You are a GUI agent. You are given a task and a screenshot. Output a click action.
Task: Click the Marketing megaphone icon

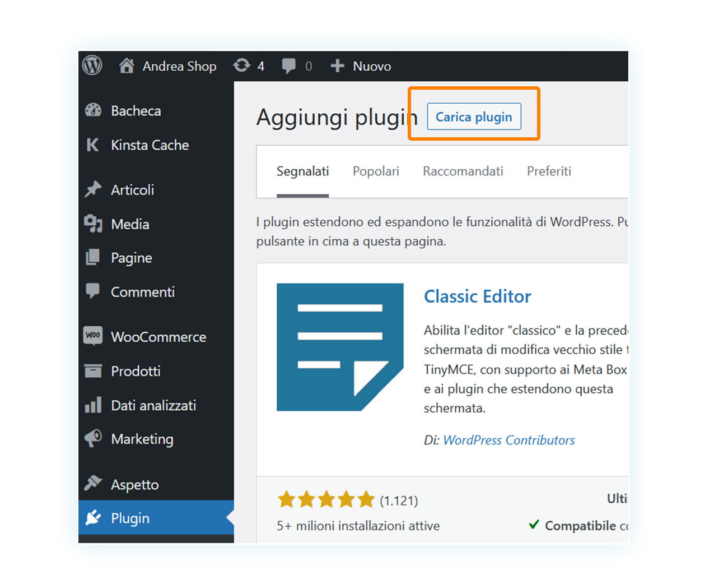(93, 438)
